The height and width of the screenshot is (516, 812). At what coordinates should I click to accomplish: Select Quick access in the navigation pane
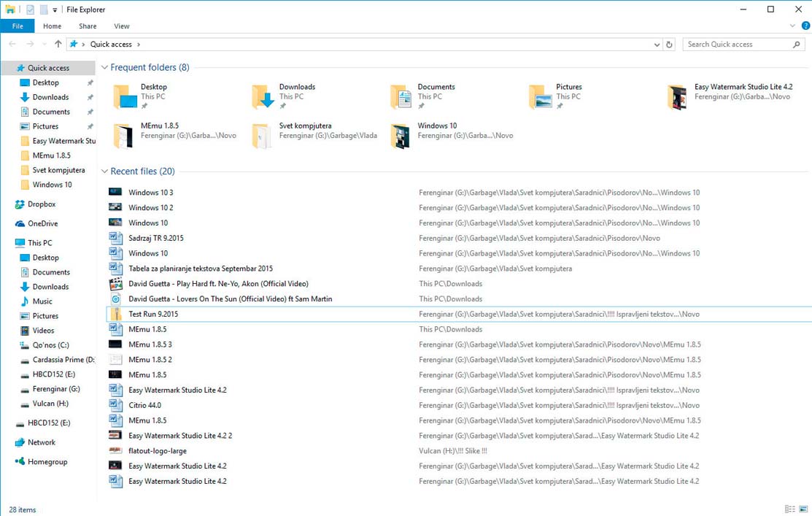pos(48,68)
